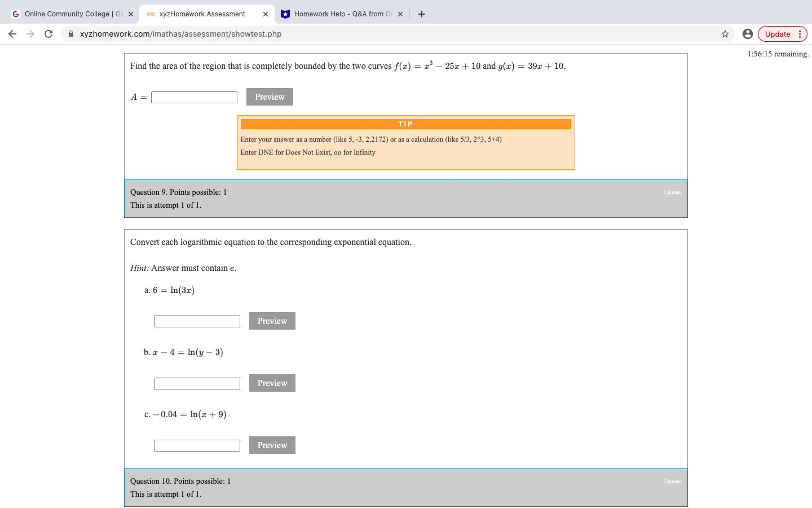Click answer box for part b
812x508 pixels.
[197, 383]
